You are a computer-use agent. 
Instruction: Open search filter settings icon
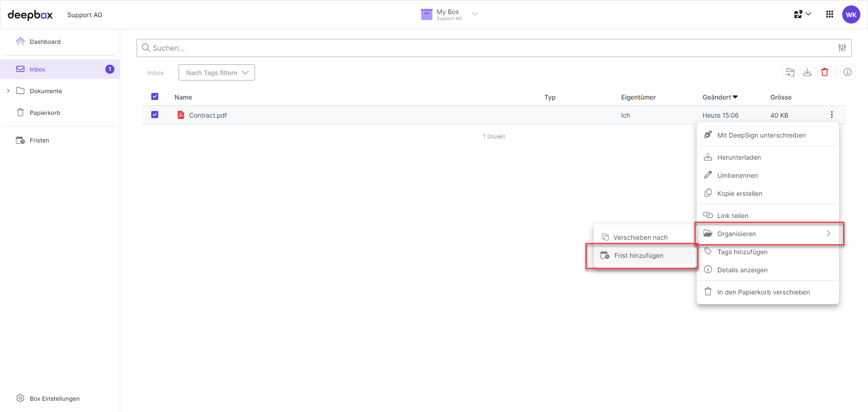coord(842,47)
